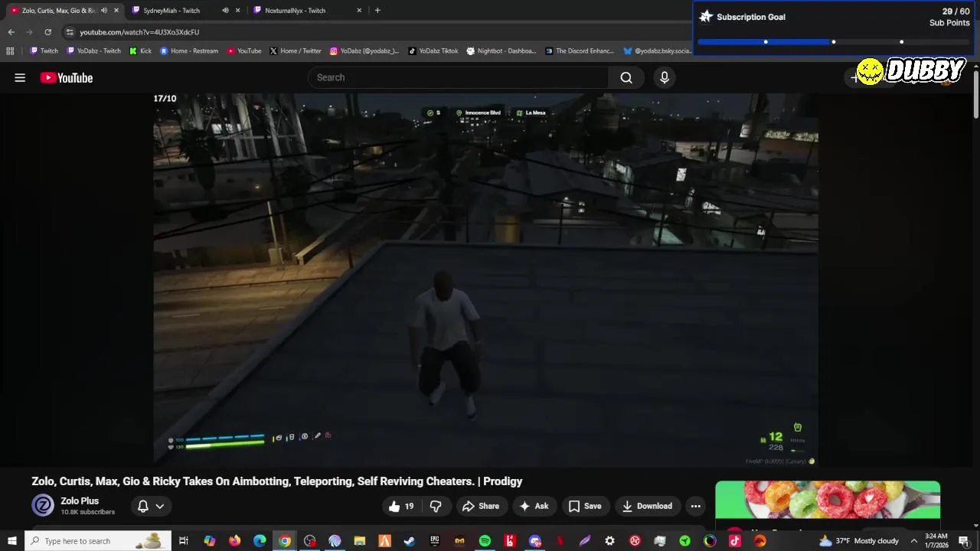Dislike the video with thumbs down

click(436, 506)
